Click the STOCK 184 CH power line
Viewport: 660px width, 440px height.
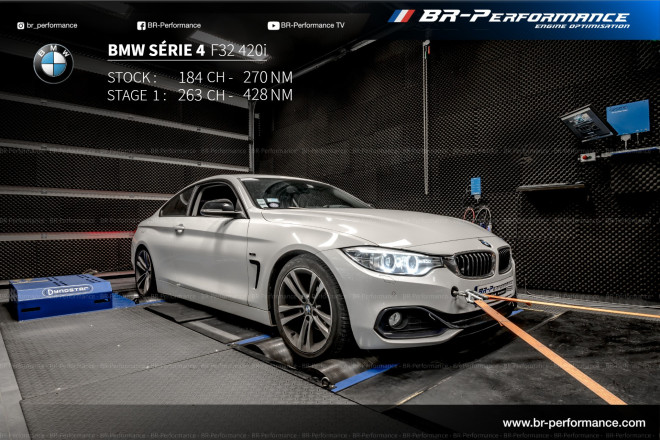point(200,76)
